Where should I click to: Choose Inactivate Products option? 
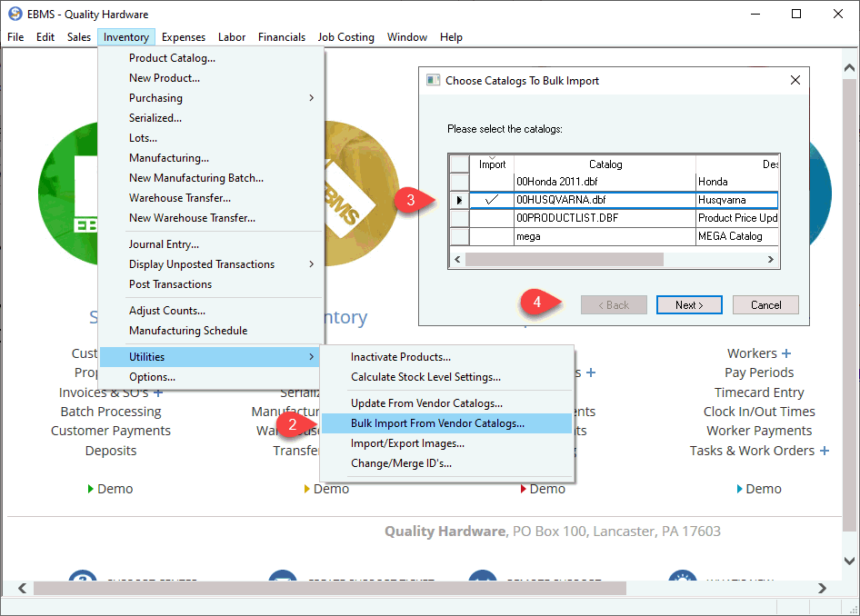447,357
